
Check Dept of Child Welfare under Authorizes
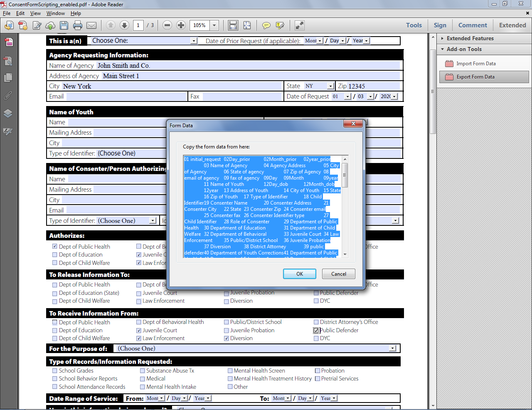click(x=55, y=263)
